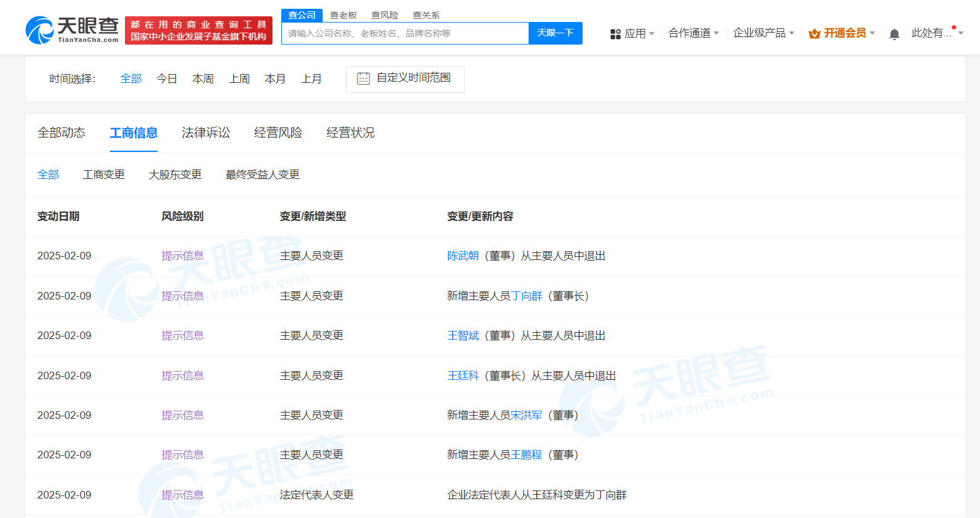980x518 pixels.
Task: Switch to the 经营风险 tab
Action: click(278, 132)
